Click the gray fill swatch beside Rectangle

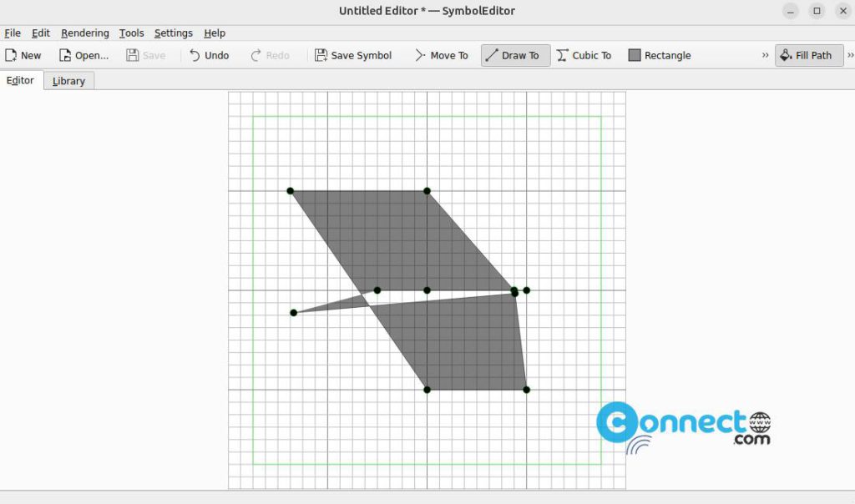coord(635,55)
